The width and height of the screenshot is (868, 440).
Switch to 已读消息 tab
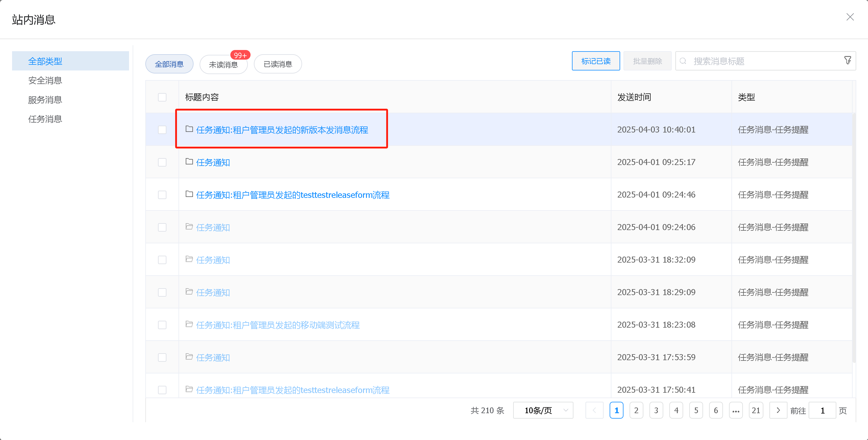[277, 64]
